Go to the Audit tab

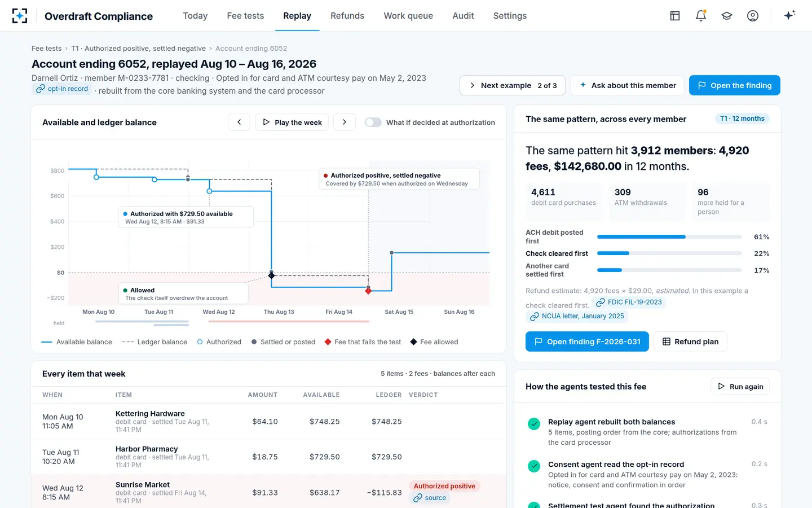tap(463, 16)
